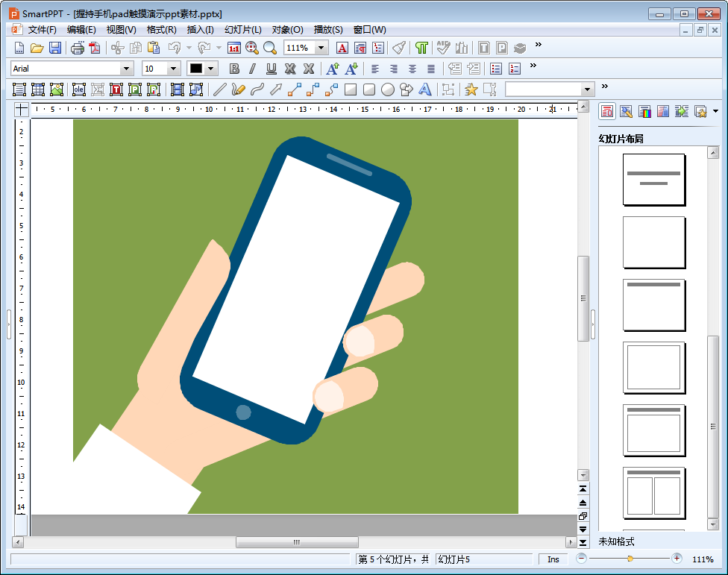Click the Undo arrow icon
728x575 pixels.
click(x=175, y=48)
